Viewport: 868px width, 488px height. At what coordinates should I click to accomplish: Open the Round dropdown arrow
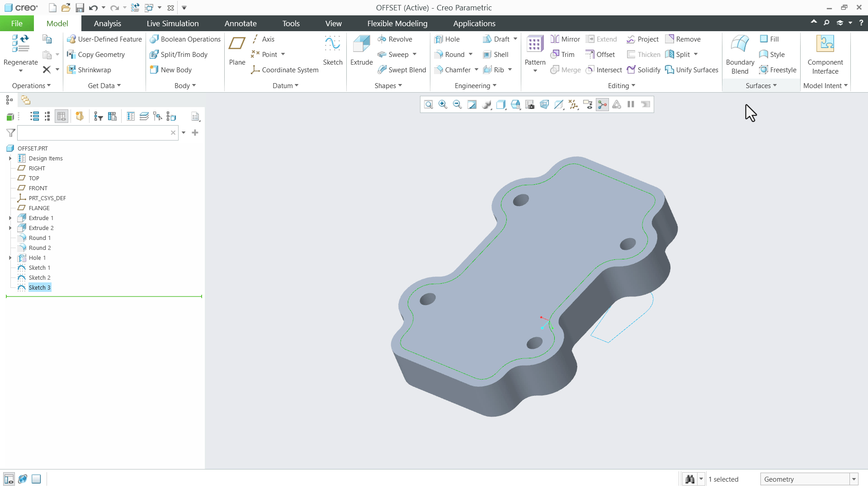(471, 55)
